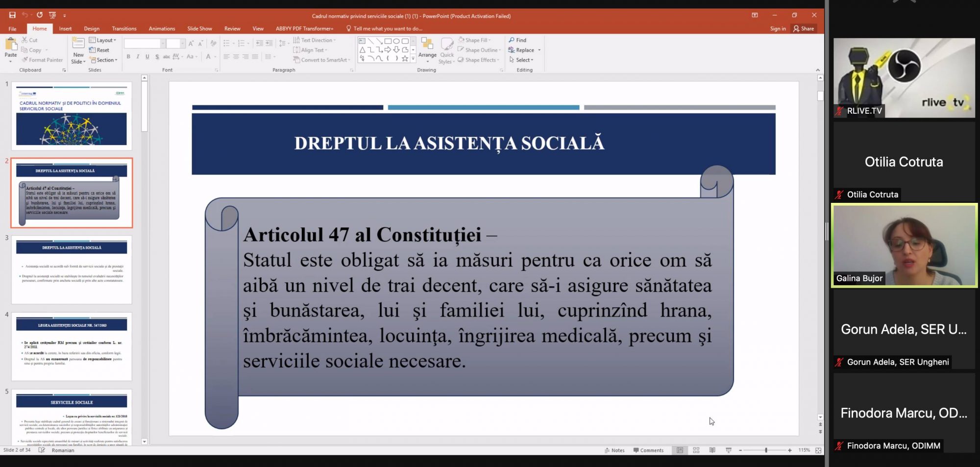Open Slide Sorter view from status bar
The width and height of the screenshot is (980, 467).
(696, 450)
